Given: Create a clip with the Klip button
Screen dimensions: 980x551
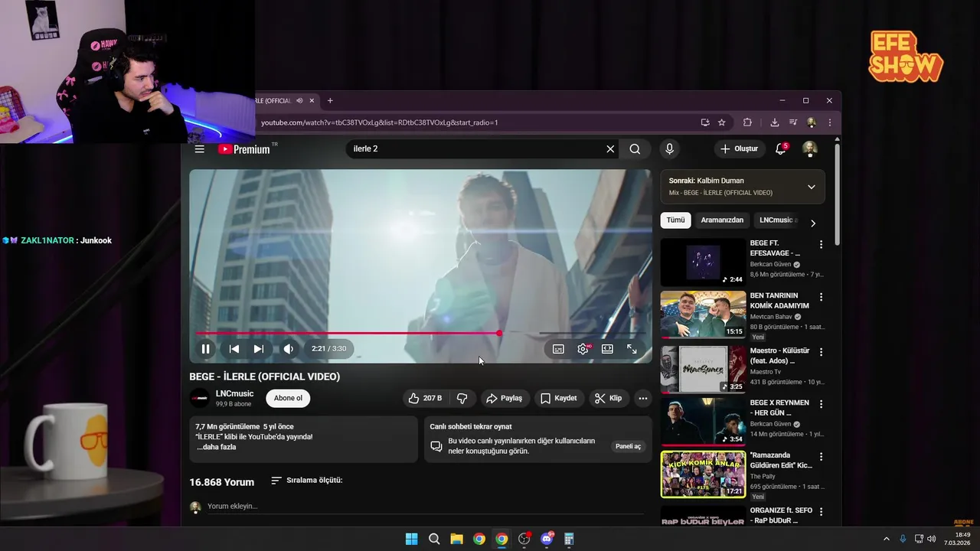Looking at the screenshot, I should click(x=609, y=398).
